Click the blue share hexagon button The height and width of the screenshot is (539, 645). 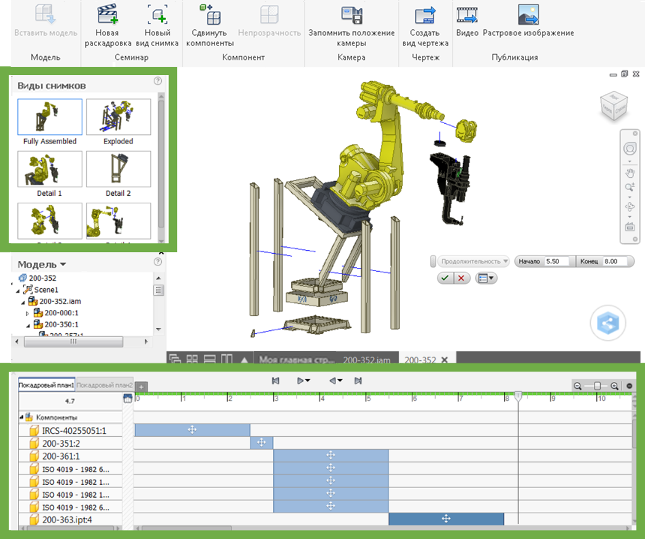pos(608,323)
